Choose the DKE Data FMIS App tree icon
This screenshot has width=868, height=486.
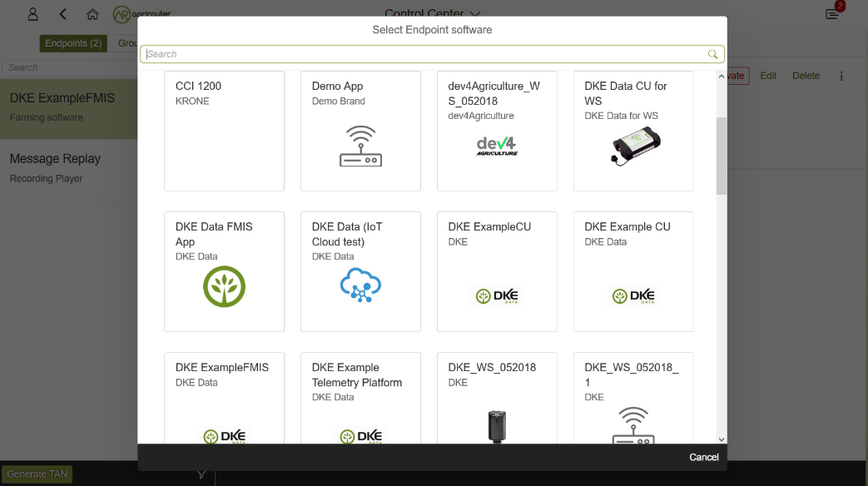coord(224,287)
